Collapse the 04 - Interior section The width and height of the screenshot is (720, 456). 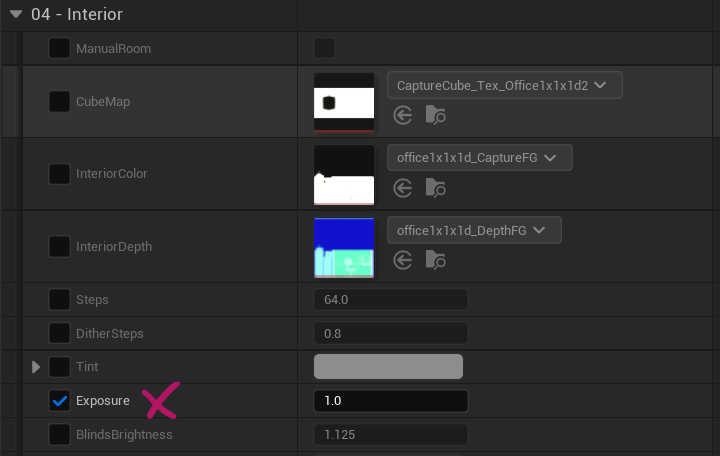(x=15, y=14)
